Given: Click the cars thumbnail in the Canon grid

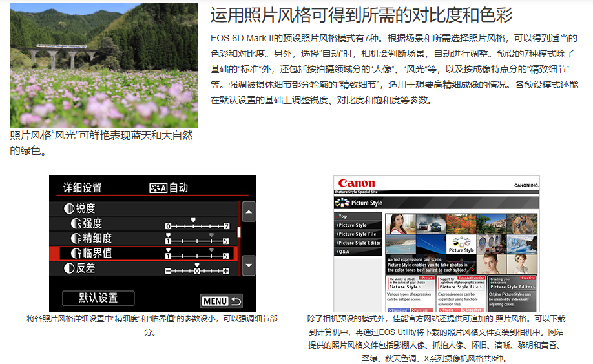Looking at the screenshot, I should [431, 224].
